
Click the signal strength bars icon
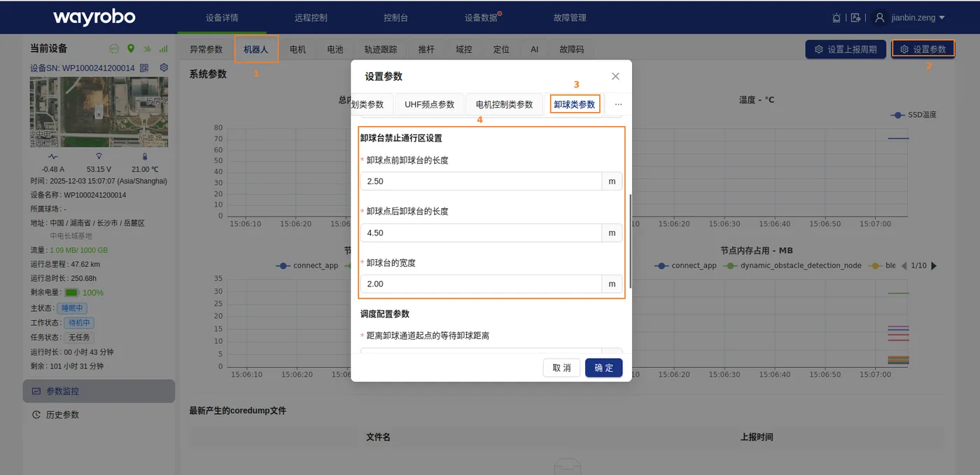(163, 49)
